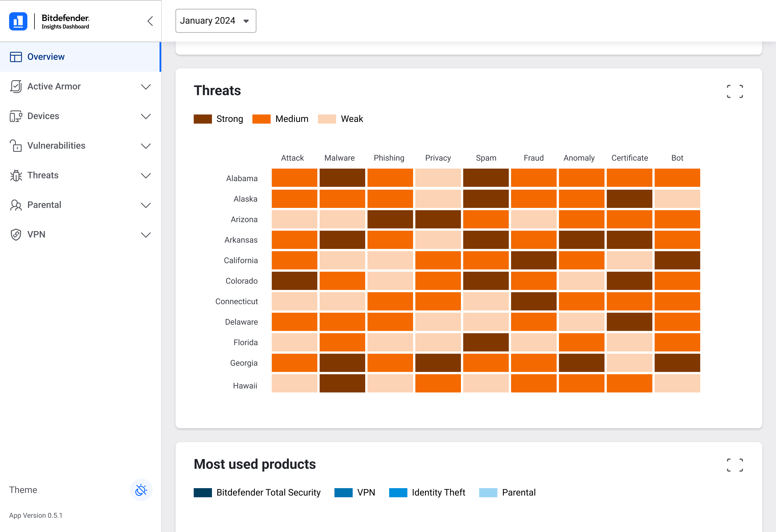Image resolution: width=776 pixels, height=532 pixels.
Task: Open the January 2024 month dropdown
Action: [216, 21]
